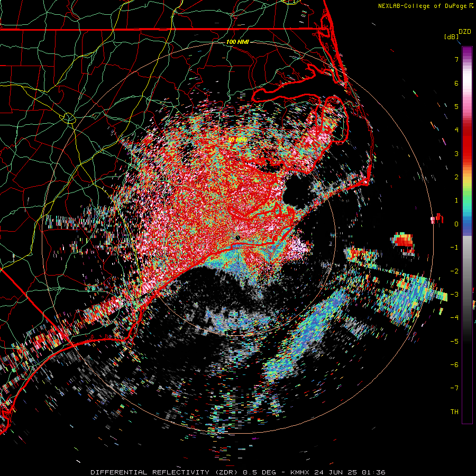476x476 pixels.
Task: Click the "100 NMI" range ring label
Action: click(x=237, y=42)
